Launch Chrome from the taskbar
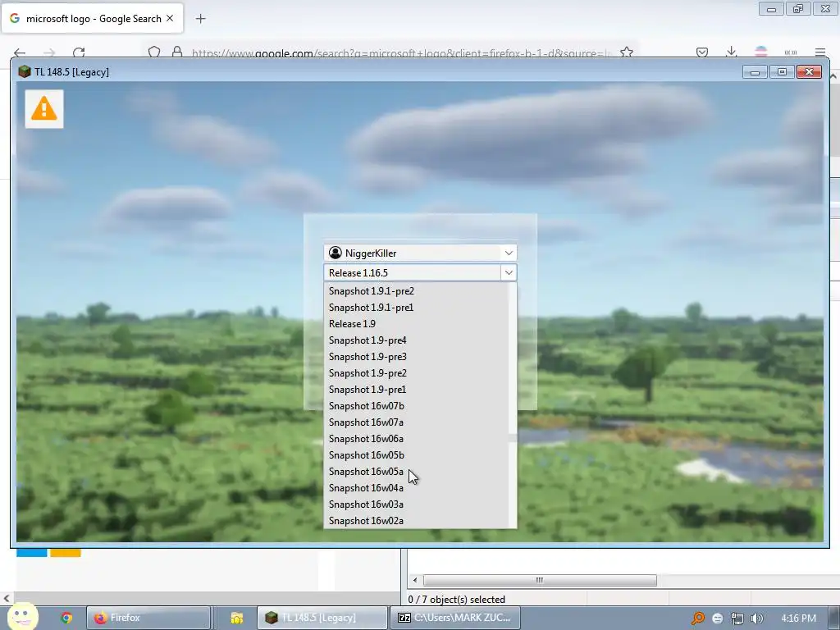This screenshot has width=840, height=630. point(66,618)
